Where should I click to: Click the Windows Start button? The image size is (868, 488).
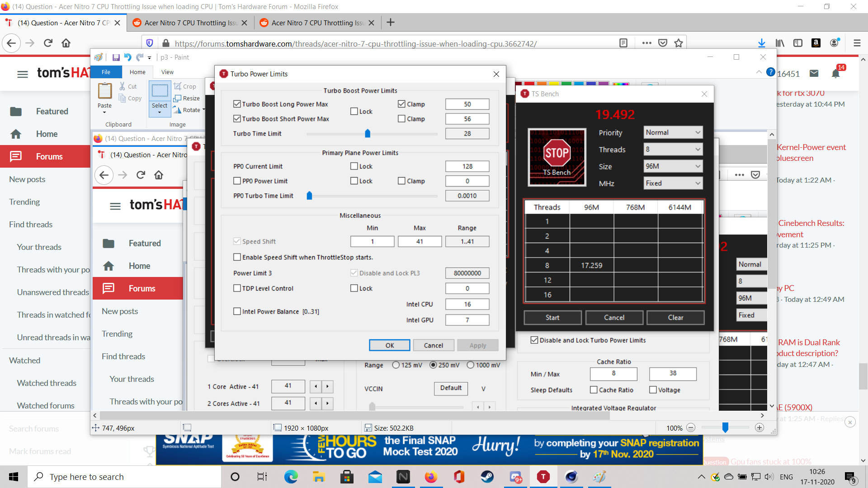[x=14, y=477]
